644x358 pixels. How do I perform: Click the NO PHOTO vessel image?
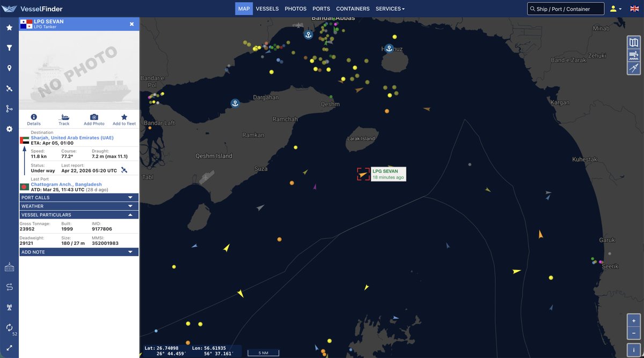(x=79, y=70)
